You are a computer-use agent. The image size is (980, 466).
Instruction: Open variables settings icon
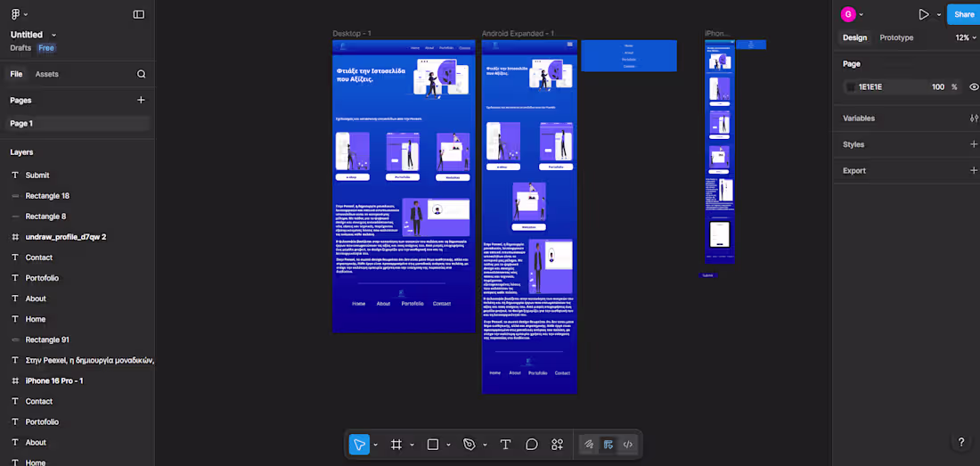tap(974, 119)
